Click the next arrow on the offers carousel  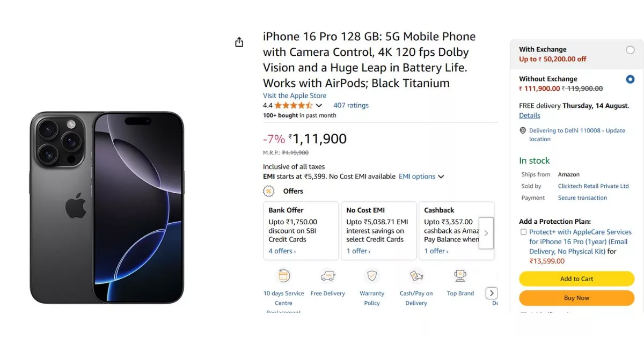486,233
